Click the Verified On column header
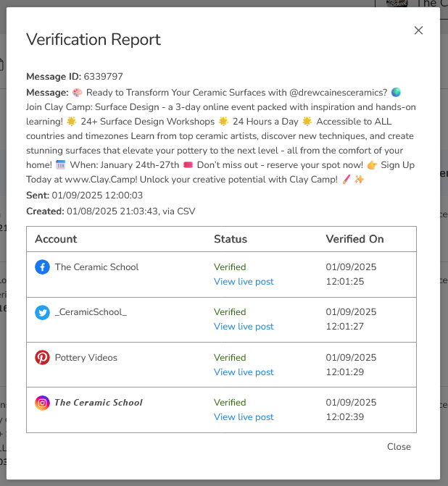The height and width of the screenshot is (486, 448). pos(354,239)
